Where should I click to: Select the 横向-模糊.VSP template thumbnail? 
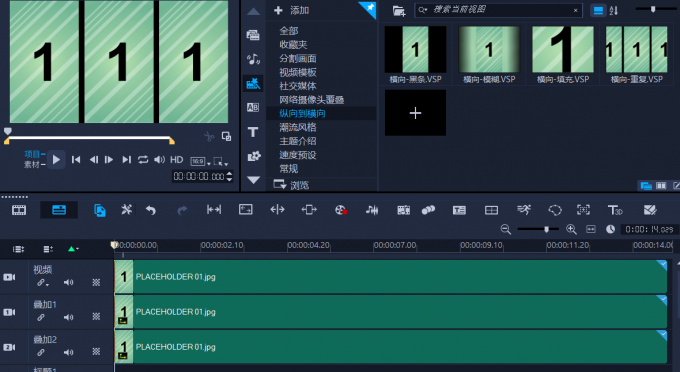489,50
